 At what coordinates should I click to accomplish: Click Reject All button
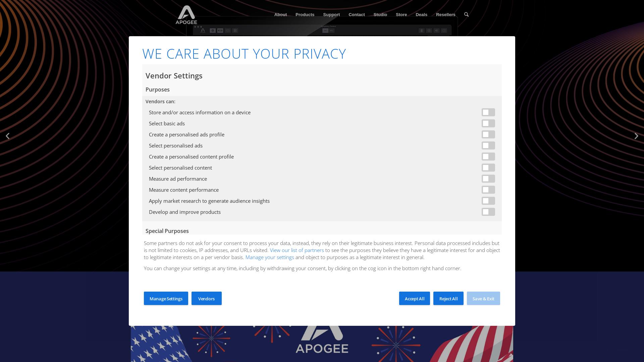point(448,298)
